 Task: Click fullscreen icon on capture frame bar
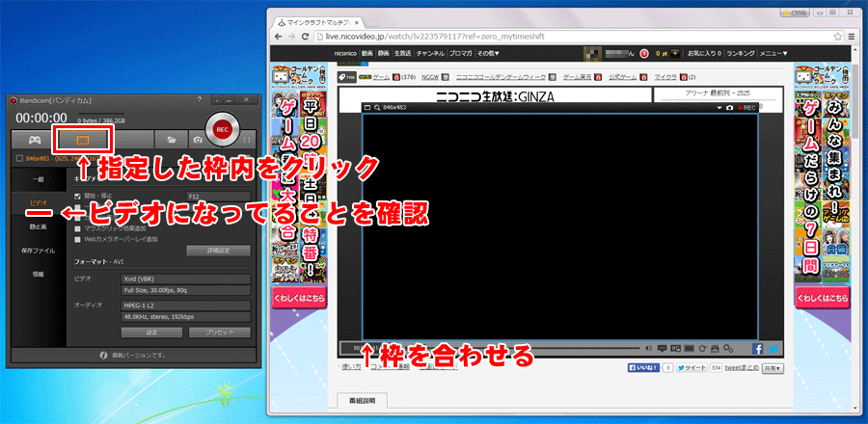click(x=367, y=107)
